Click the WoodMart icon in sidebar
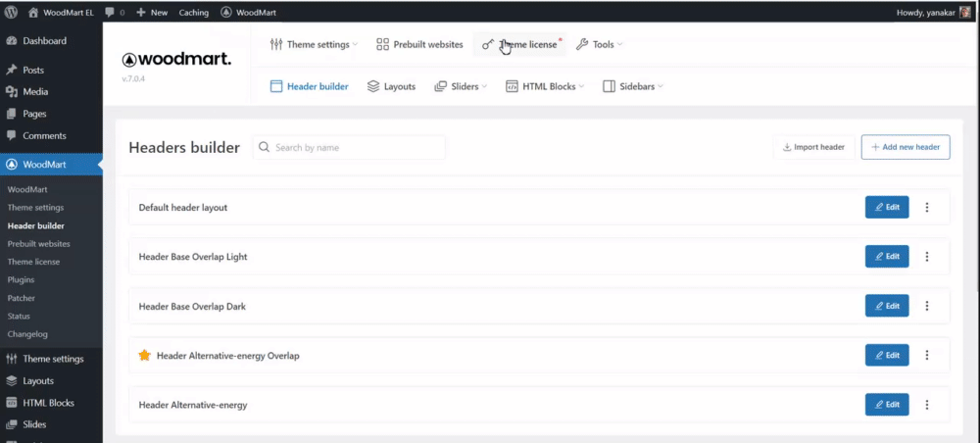 (11, 165)
